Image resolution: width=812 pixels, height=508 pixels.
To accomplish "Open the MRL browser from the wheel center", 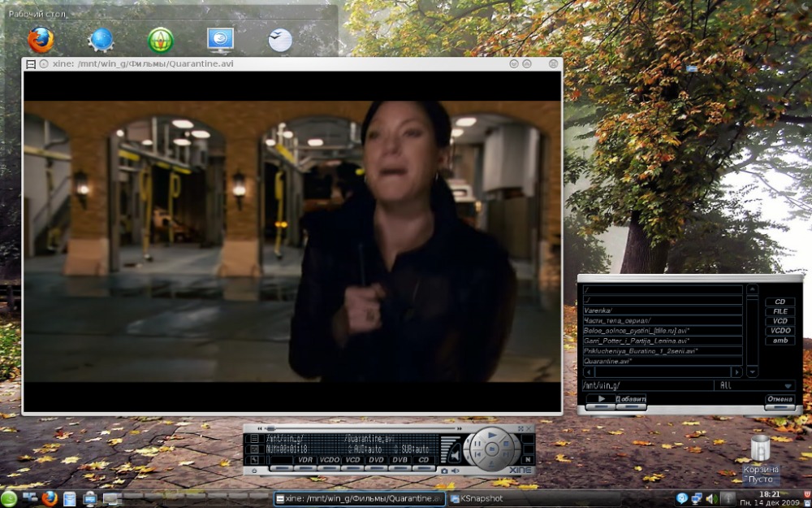I will coord(492,449).
